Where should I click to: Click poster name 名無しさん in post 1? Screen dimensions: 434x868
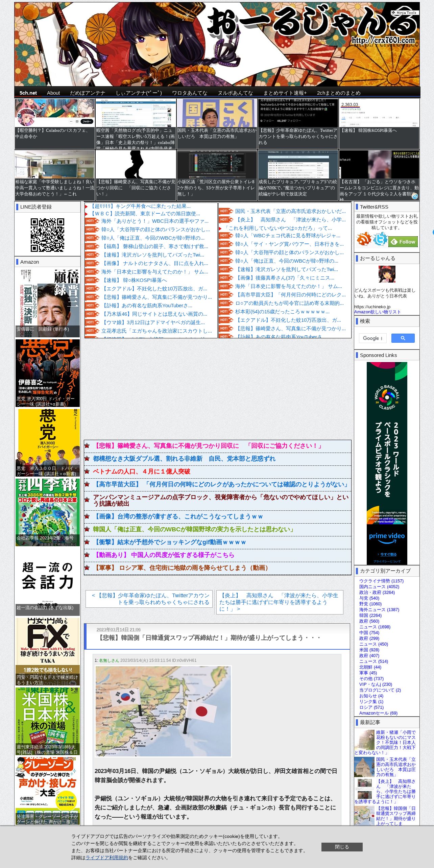tap(109, 660)
